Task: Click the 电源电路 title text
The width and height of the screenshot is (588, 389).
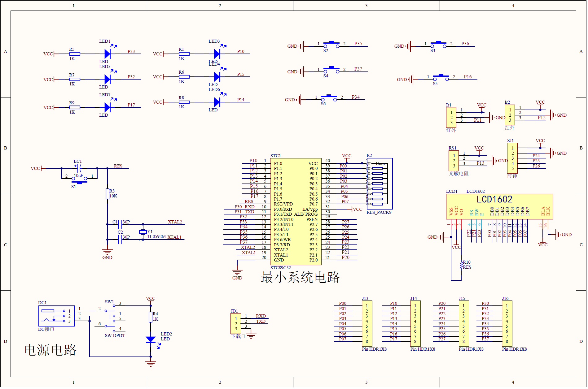Action: click(50, 350)
